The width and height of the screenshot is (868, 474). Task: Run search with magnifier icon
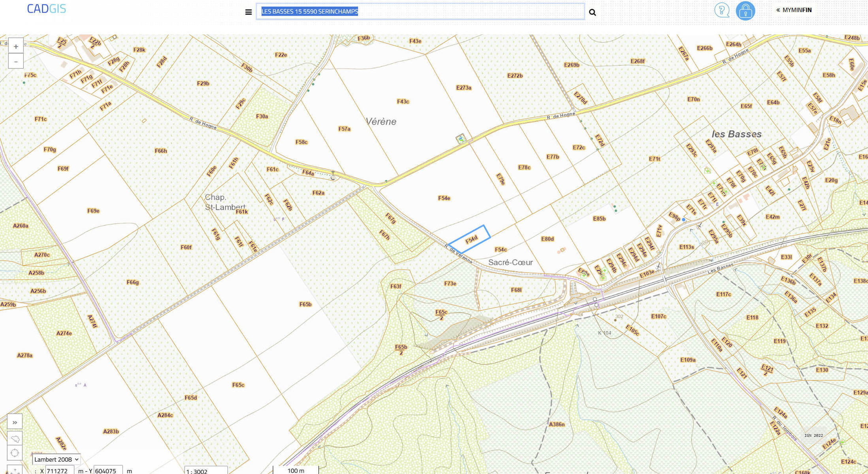[x=592, y=12]
